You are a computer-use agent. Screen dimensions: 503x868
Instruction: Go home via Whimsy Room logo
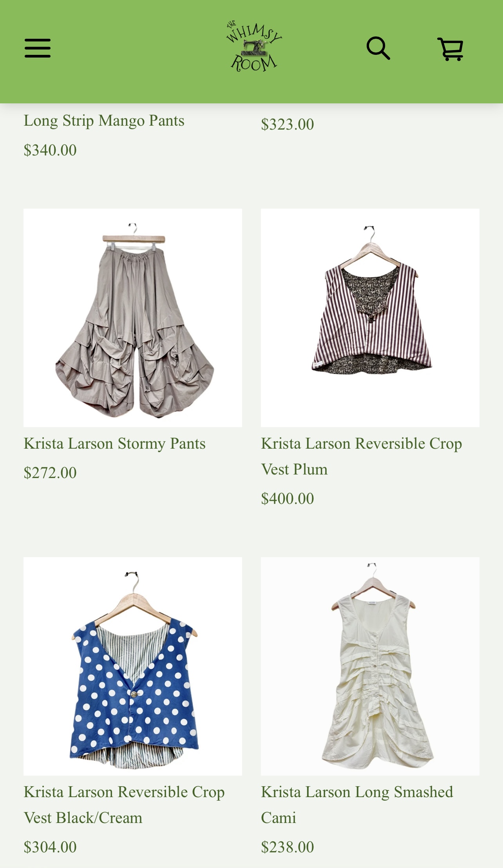(253, 47)
